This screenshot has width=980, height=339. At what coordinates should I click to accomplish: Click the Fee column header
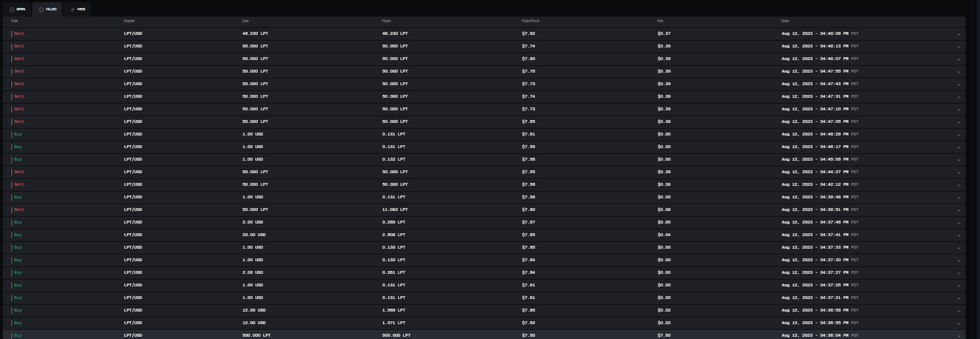[x=660, y=21]
